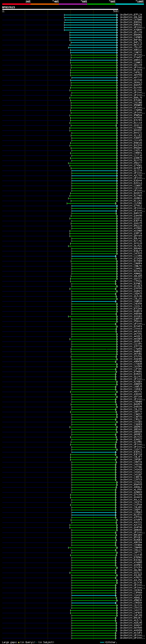
Task: Click the cyan bar for UniRef100_C3J9M4
Action: click(94, 256)
